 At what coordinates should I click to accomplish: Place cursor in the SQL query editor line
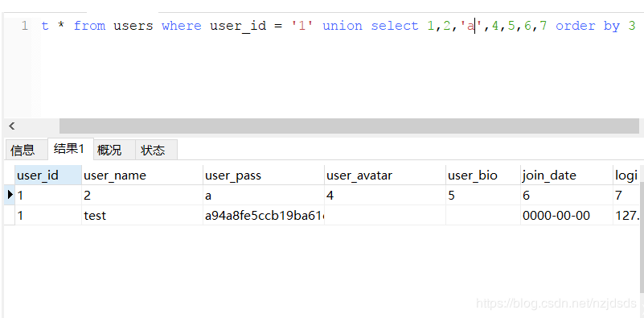[339, 26]
